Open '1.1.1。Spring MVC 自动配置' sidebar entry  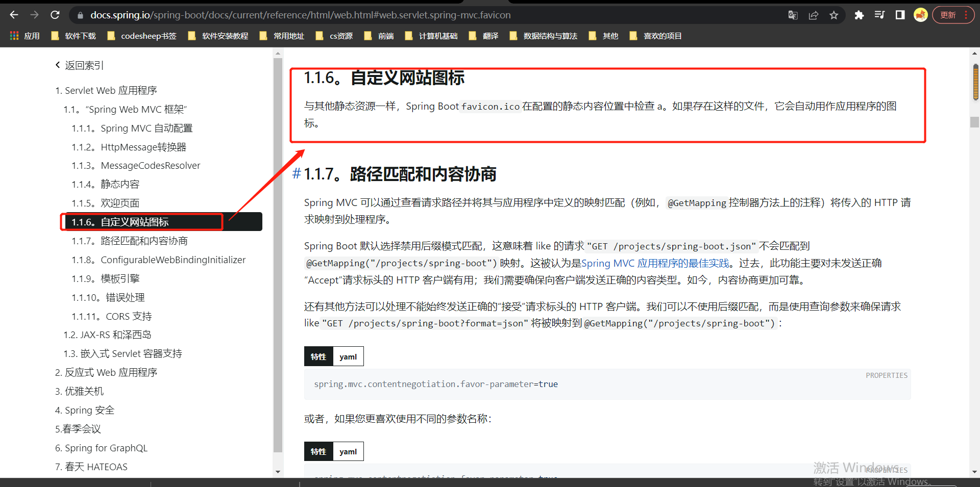pos(132,128)
